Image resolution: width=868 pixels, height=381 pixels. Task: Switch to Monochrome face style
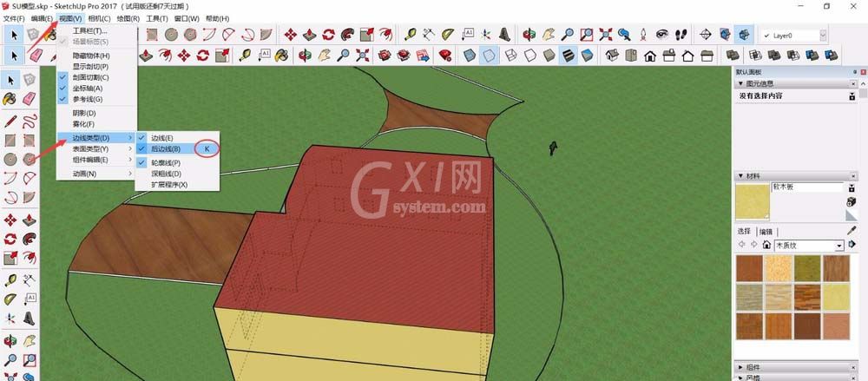click(588, 55)
